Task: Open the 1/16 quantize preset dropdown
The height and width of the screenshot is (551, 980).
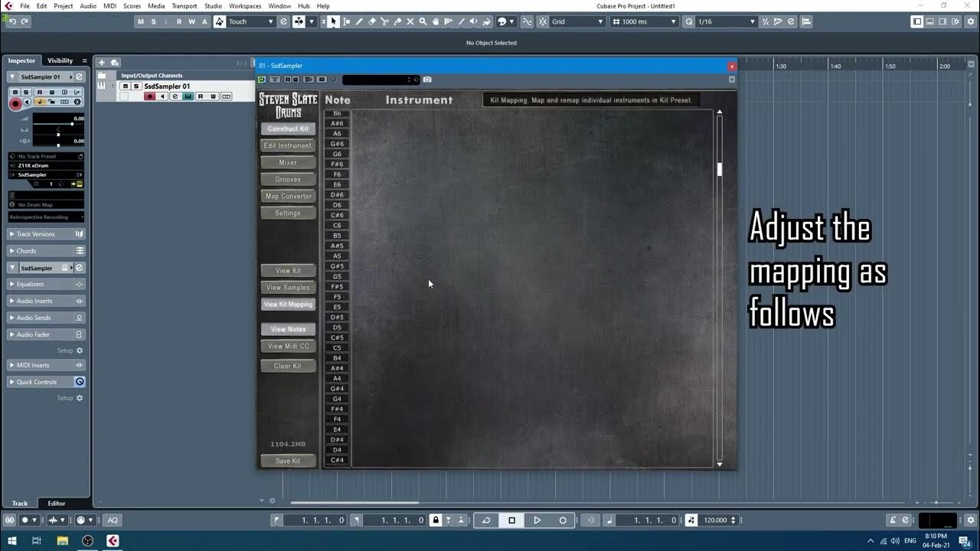Action: tap(727, 21)
